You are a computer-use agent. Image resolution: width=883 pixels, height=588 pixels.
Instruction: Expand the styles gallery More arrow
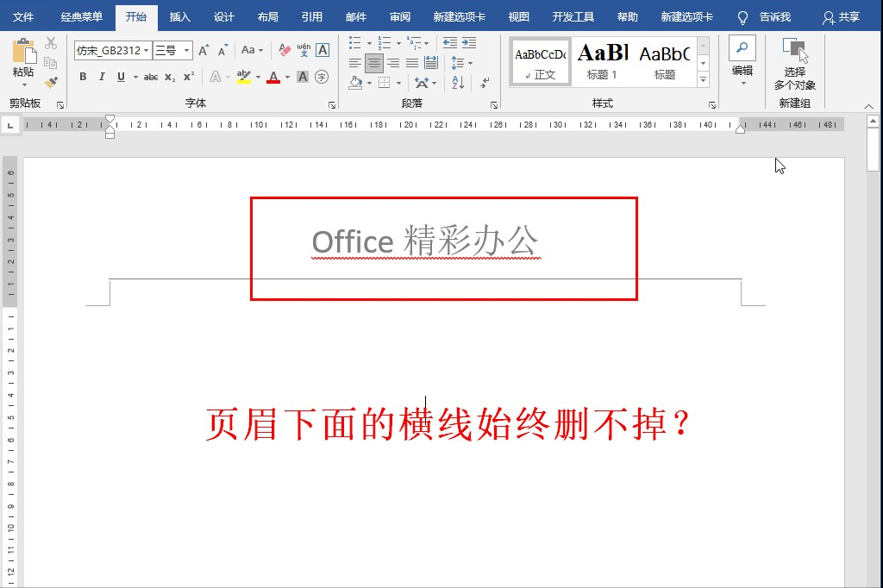(703, 80)
